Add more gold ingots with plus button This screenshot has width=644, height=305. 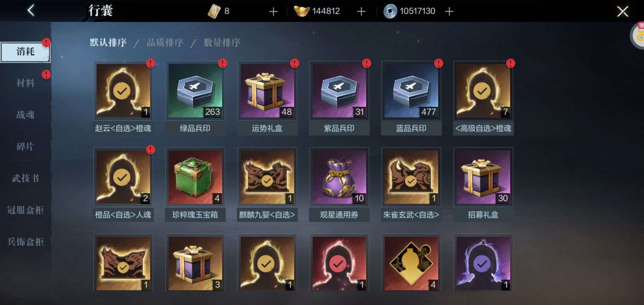point(361,11)
